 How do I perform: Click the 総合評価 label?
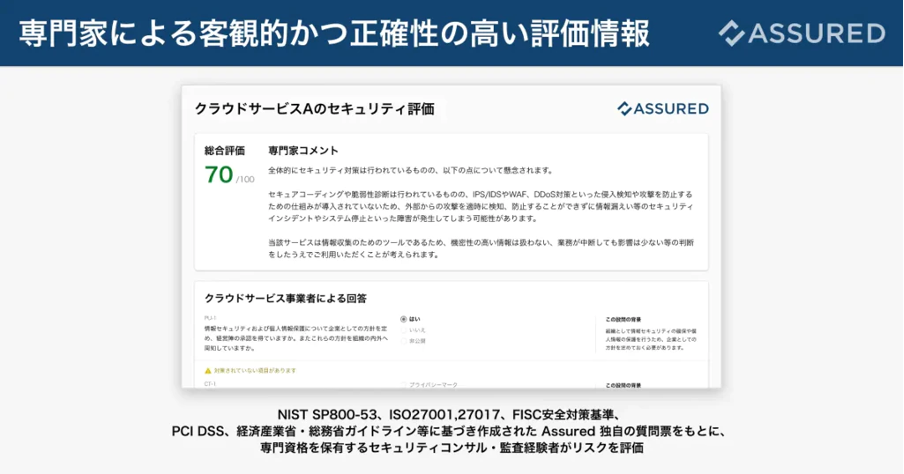pyautogui.click(x=225, y=151)
